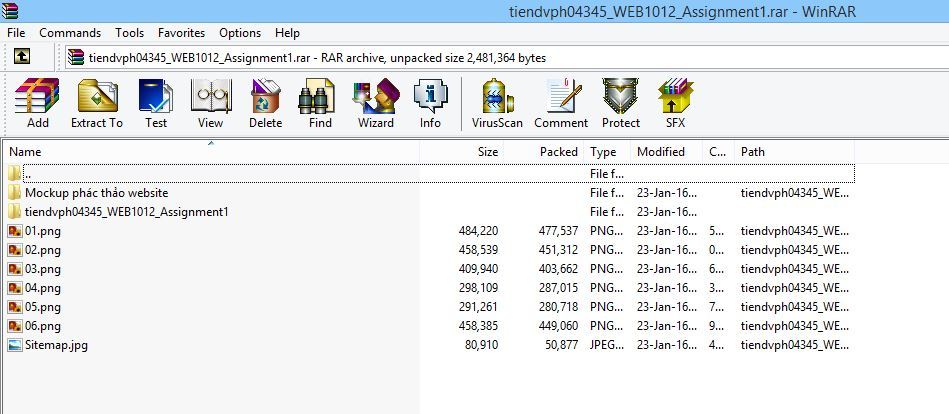Click the Add archive toolbar icon

[38, 96]
